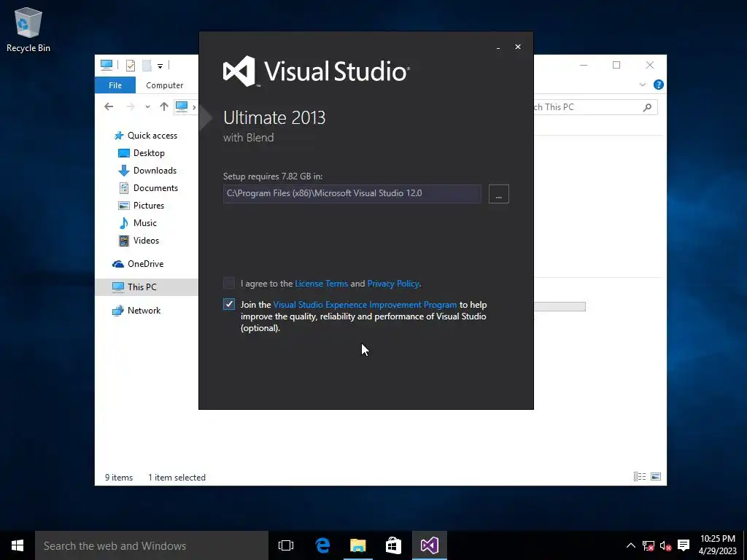
Task: Open Customize Quick Access Toolbar dropdown
Action: click(x=160, y=66)
